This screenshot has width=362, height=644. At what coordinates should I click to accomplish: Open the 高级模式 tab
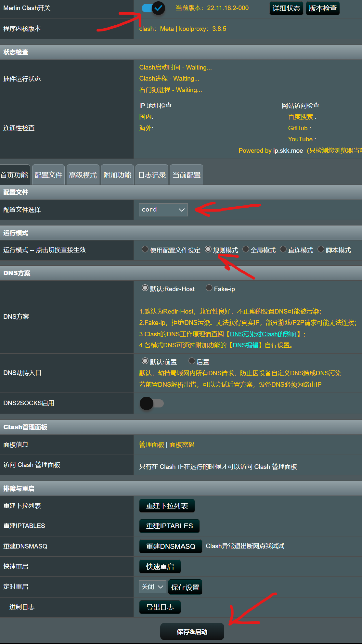[83, 175]
